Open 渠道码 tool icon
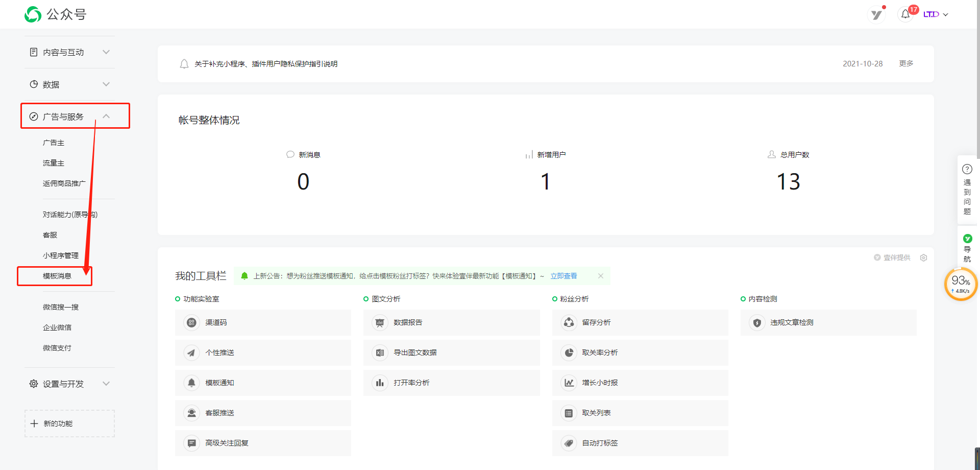Image resolution: width=980 pixels, height=470 pixels. pyautogui.click(x=191, y=322)
